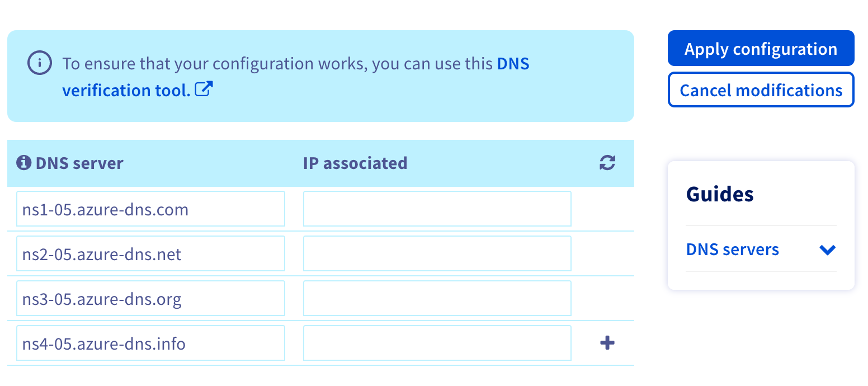Click the Guides panel heading
868x386 pixels.
(720, 194)
